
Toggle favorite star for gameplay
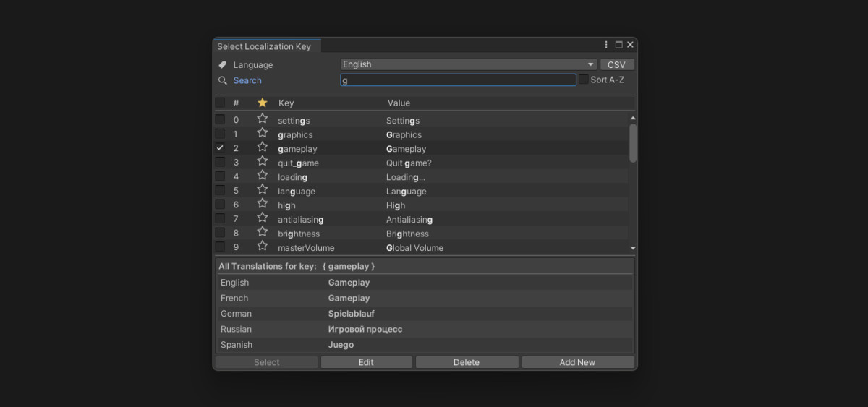pyautogui.click(x=263, y=147)
